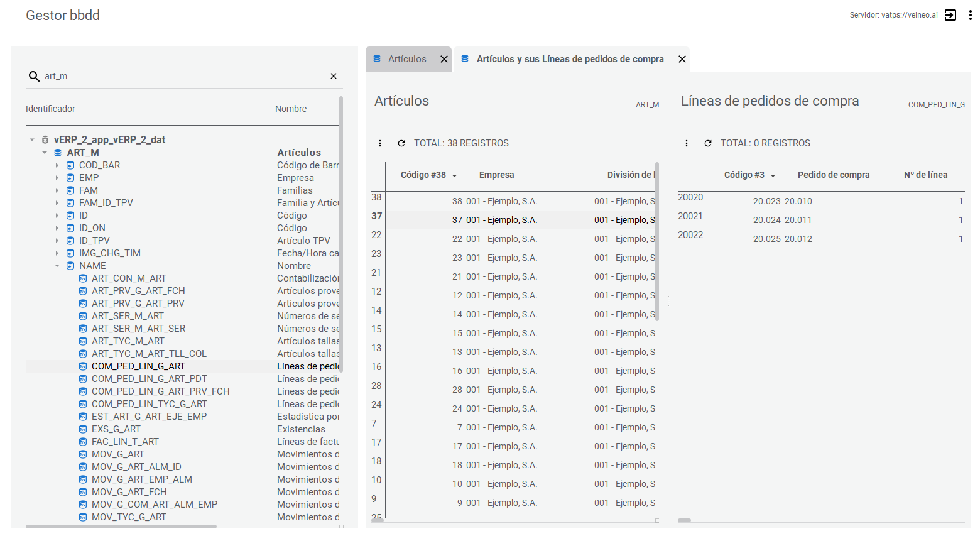Viewport: 980px width, 536px height.
Task: Select MOV_G_ART_FCH in the tree
Action: 129,492
